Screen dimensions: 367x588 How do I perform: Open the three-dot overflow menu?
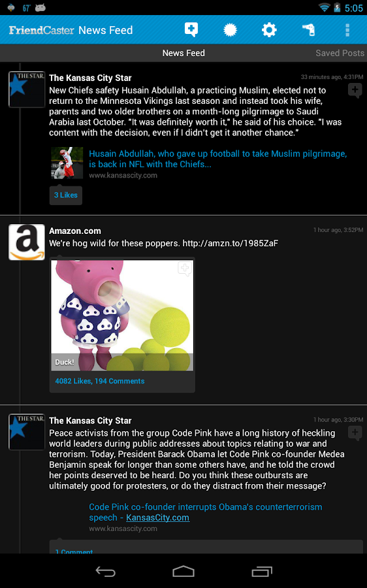point(347,30)
